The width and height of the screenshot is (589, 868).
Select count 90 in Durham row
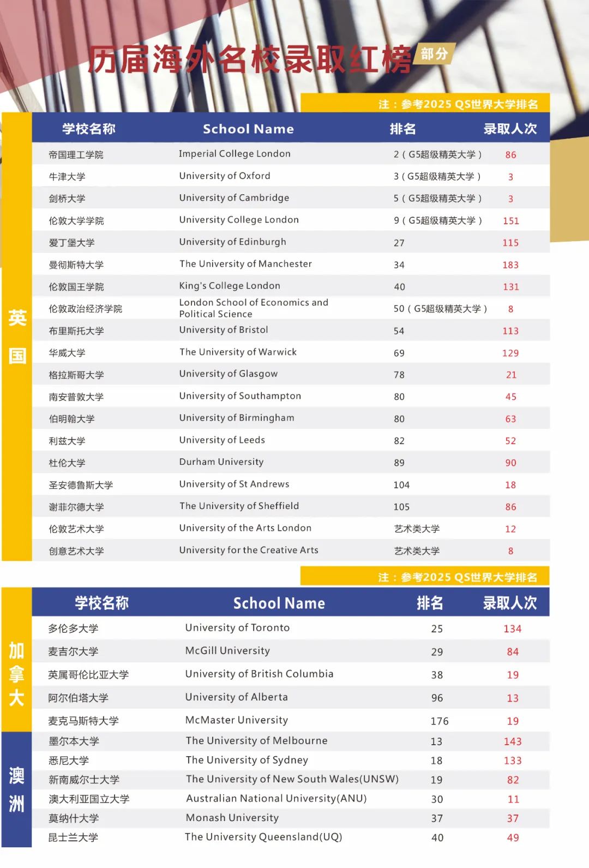coord(511,463)
